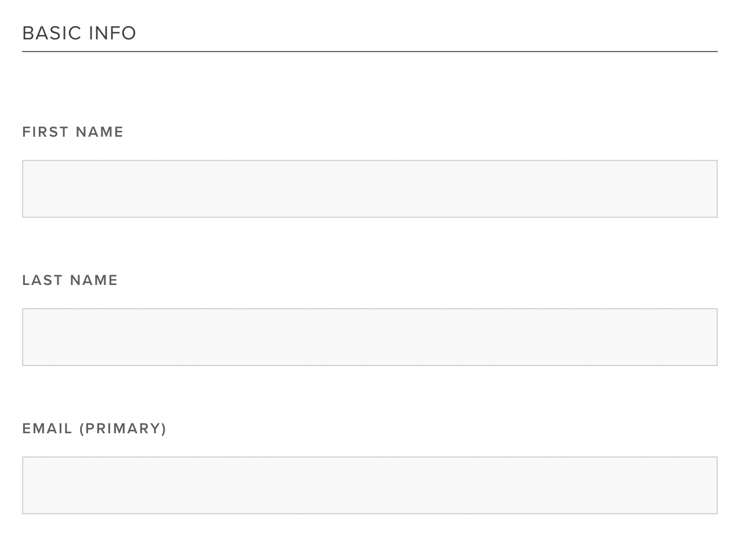Viewport: 756px width, 541px height.
Task: Click the word INFO in the heading
Action: point(112,33)
